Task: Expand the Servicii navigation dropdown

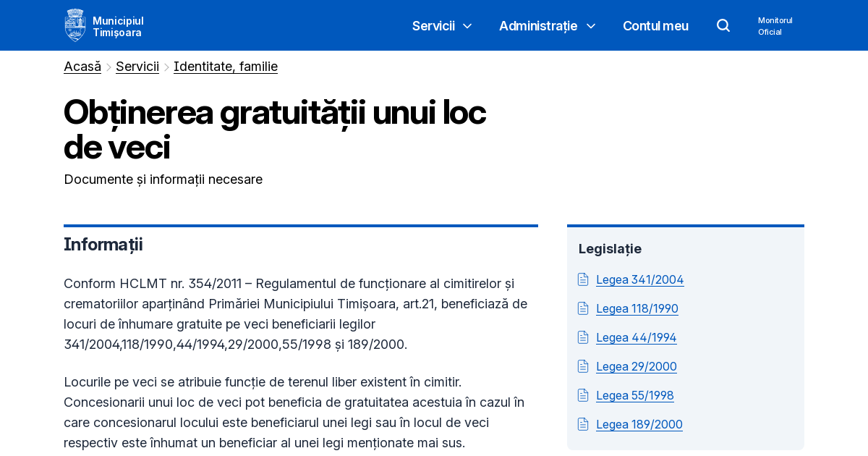Action: pyautogui.click(x=433, y=25)
